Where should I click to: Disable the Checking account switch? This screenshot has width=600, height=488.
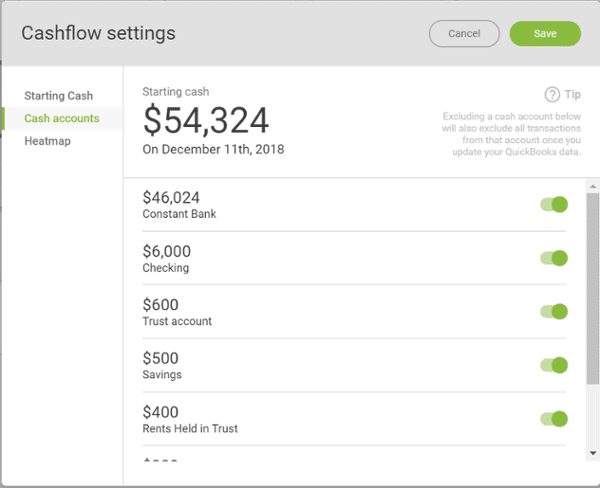coord(554,258)
